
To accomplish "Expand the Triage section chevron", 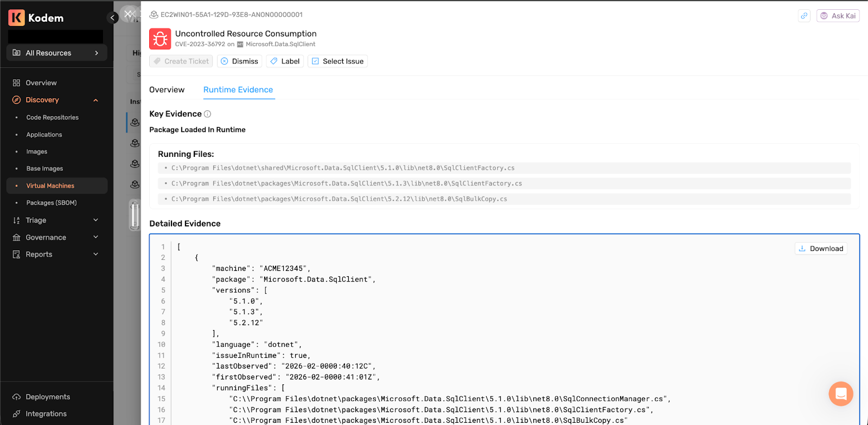I will [96, 220].
